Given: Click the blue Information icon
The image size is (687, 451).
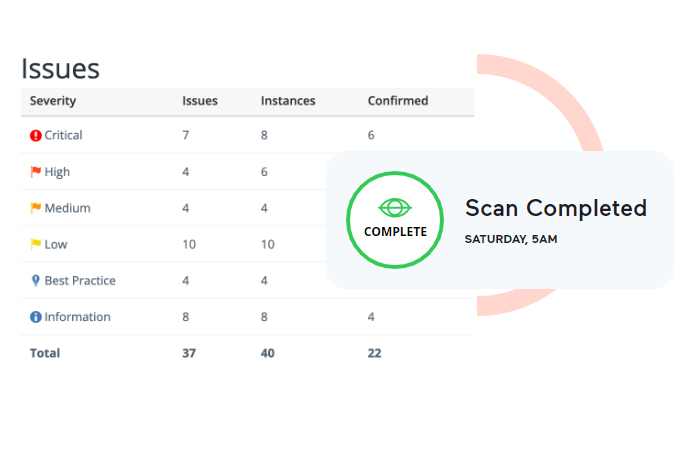Looking at the screenshot, I should [x=35, y=317].
